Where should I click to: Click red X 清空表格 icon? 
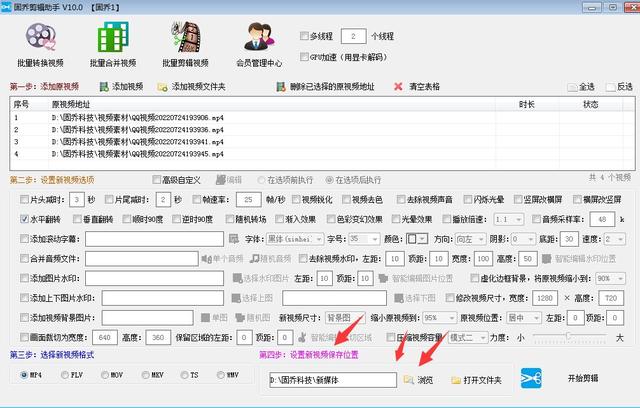[x=398, y=86]
